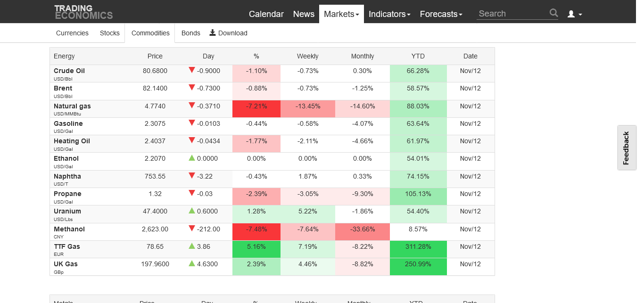This screenshot has height=303, width=644.
Task: Click the Brent commodity link
Action: [63, 88]
